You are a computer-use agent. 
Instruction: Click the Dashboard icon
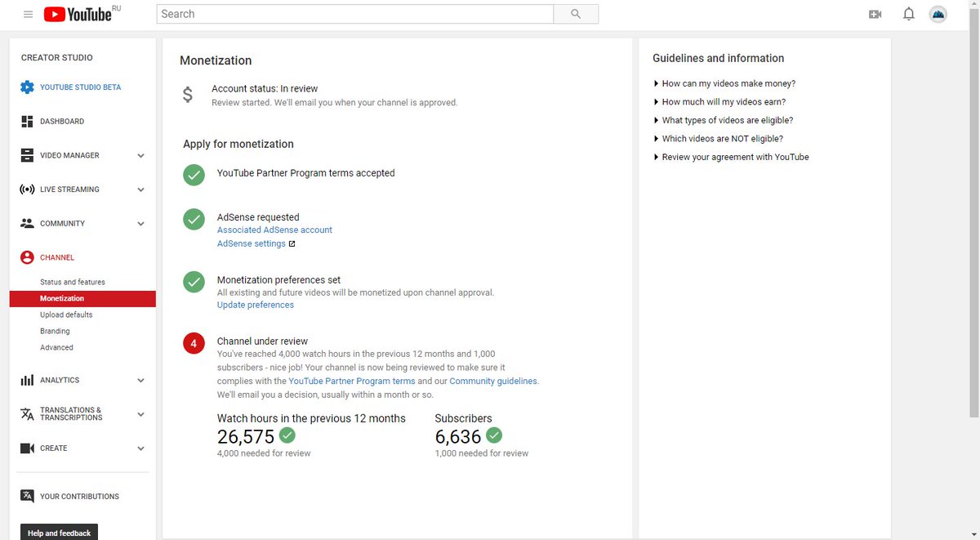pos(27,121)
